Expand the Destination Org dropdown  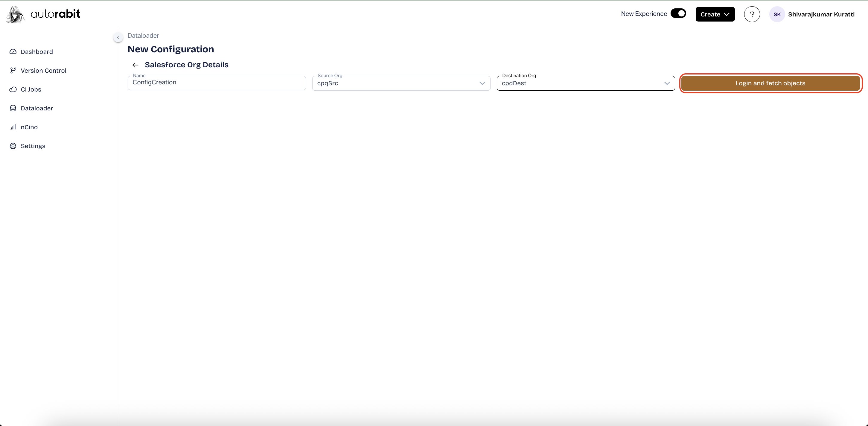[585, 83]
